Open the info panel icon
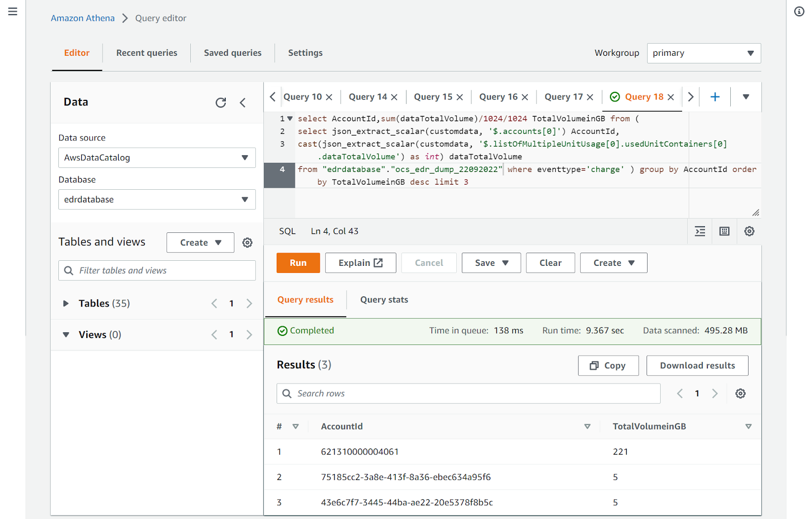 point(799,11)
